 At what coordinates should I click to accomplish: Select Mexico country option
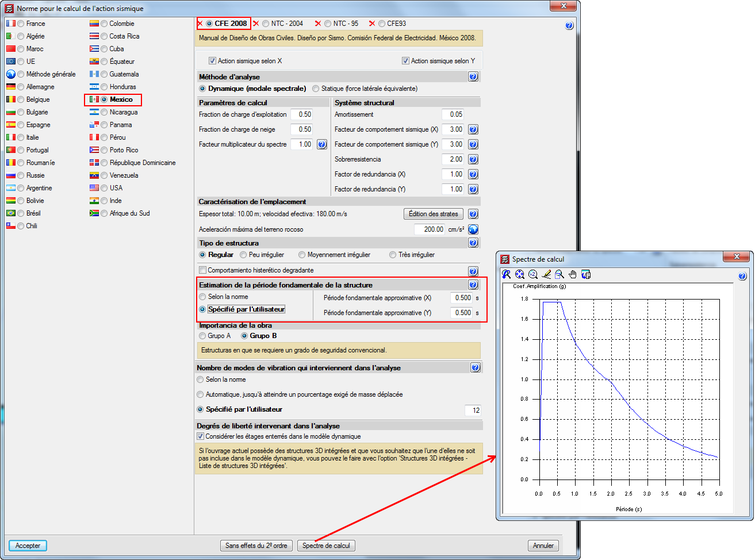tap(104, 99)
